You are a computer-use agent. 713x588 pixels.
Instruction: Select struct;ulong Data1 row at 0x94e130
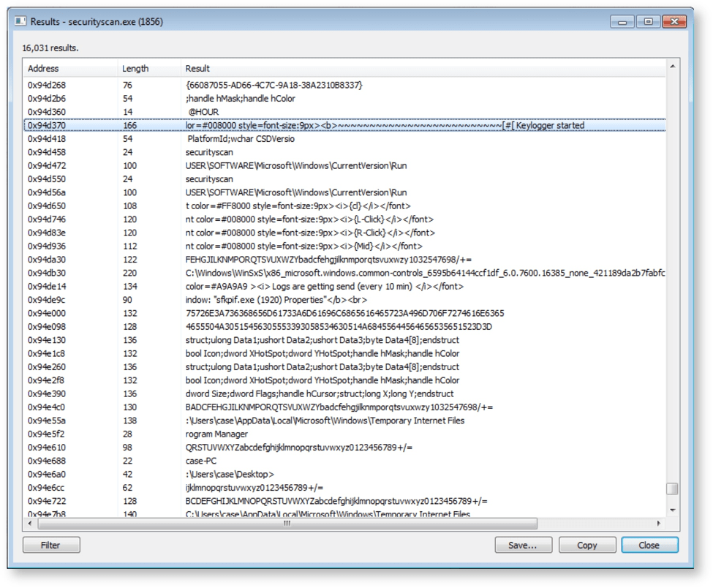click(344, 340)
